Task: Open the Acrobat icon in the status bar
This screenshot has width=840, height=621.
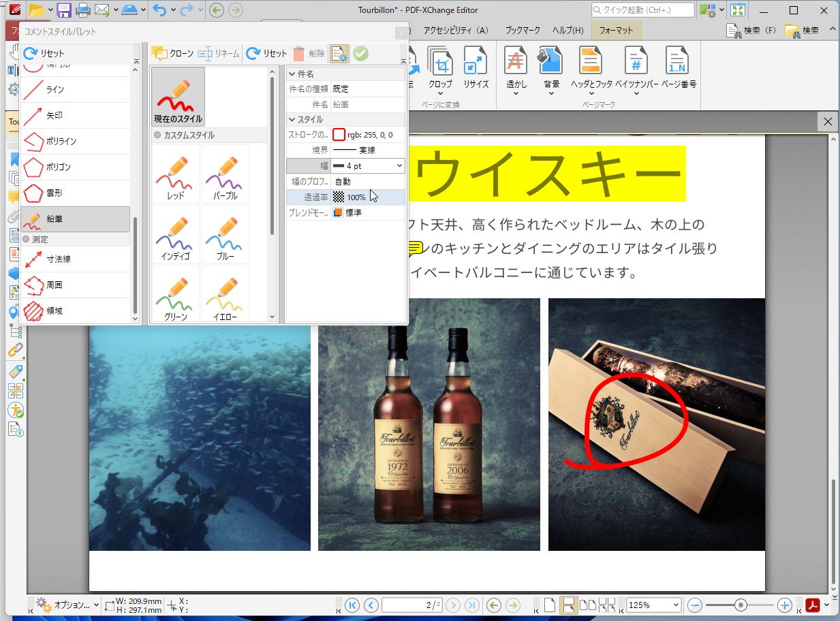Action: (x=813, y=605)
